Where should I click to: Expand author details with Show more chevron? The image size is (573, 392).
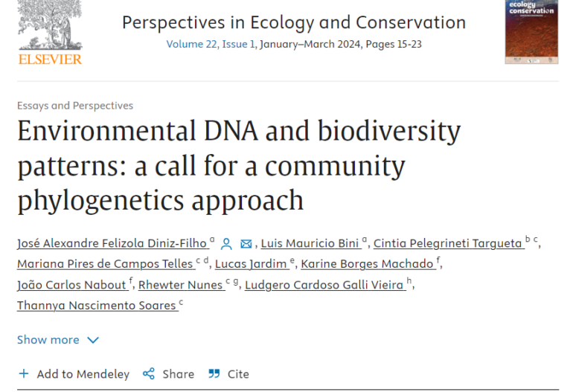point(93,340)
